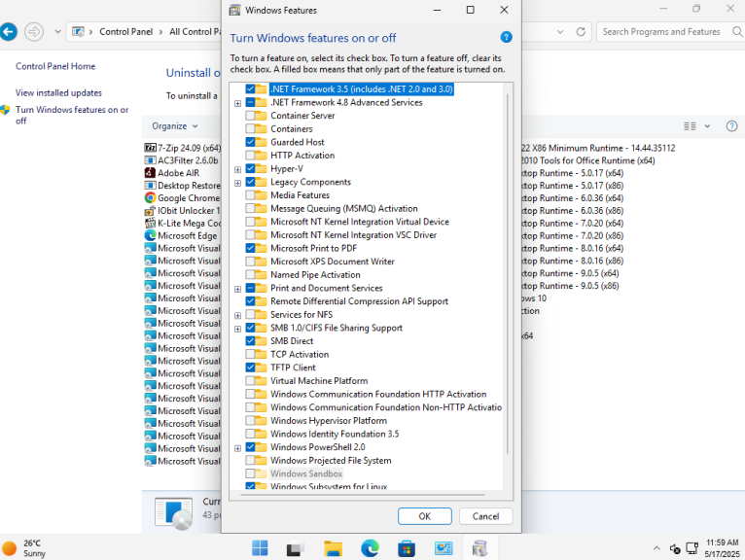Viewport: 745px width, 560px height.
Task: Click the IObit Unlocker program icon
Action: point(150,210)
